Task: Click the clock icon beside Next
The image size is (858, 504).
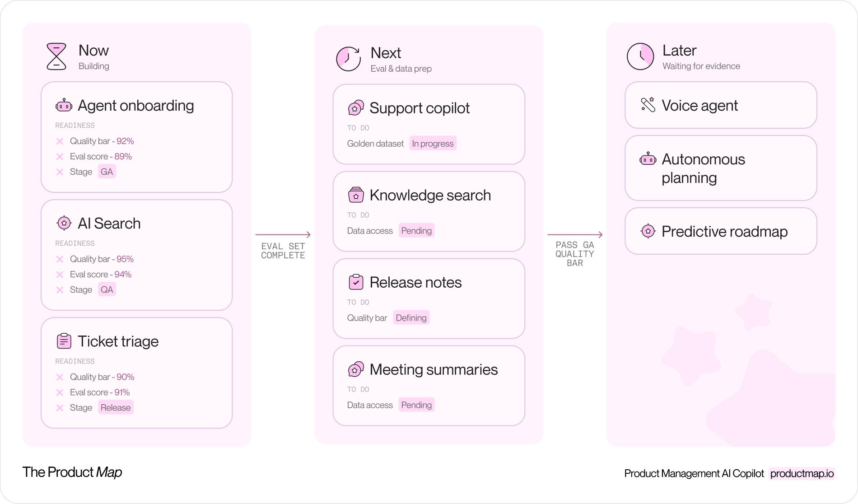Action: 348,59
